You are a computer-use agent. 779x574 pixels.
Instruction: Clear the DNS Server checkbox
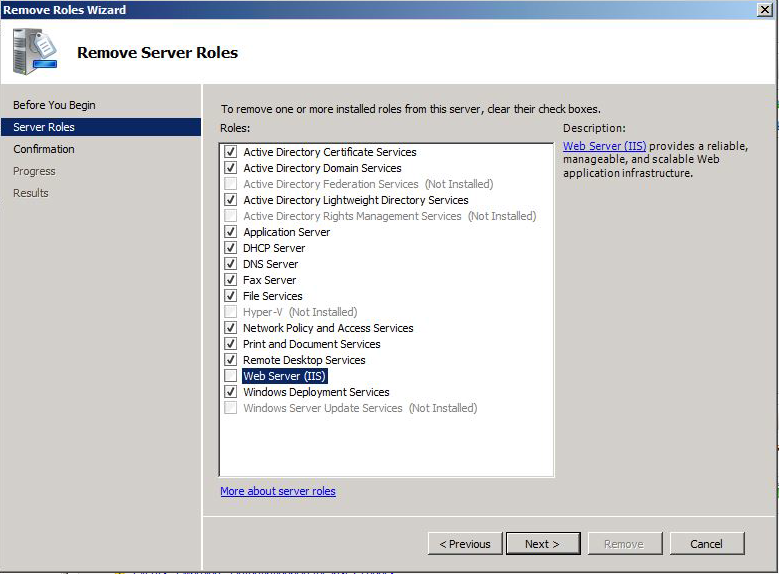(231, 264)
